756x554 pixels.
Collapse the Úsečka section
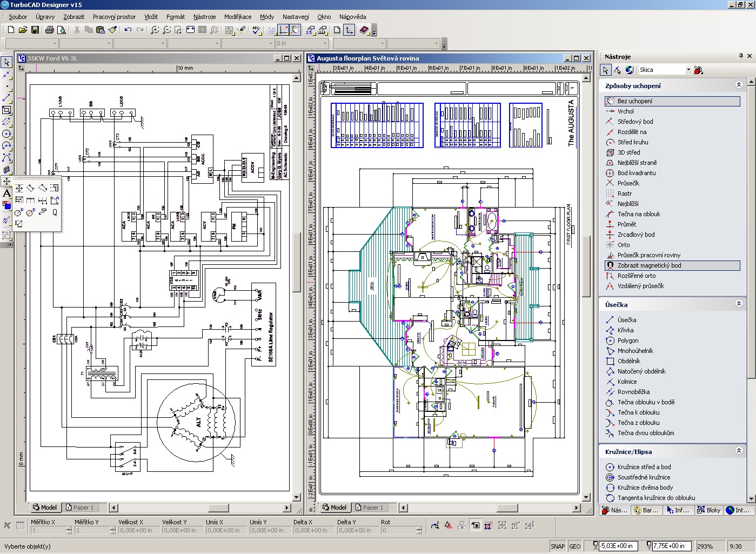739,304
